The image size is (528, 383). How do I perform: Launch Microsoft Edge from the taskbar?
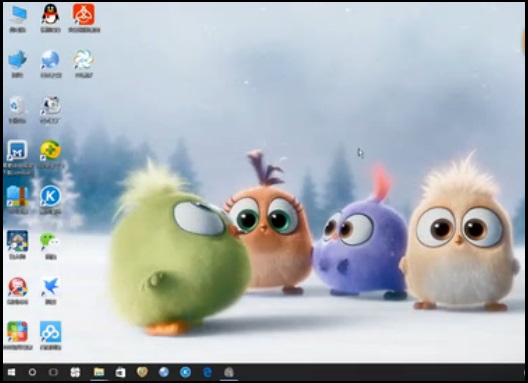click(207, 372)
